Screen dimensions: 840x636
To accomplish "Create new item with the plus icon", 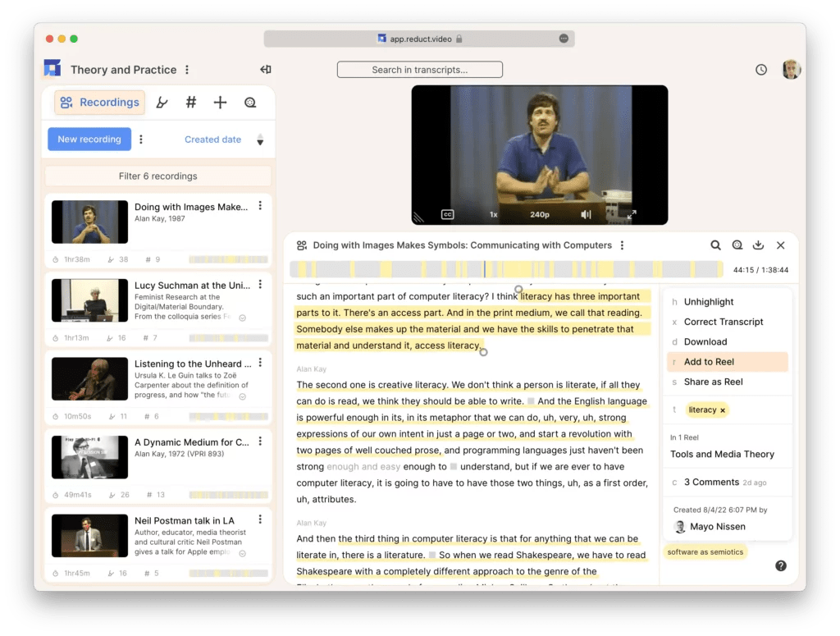I will click(x=220, y=102).
